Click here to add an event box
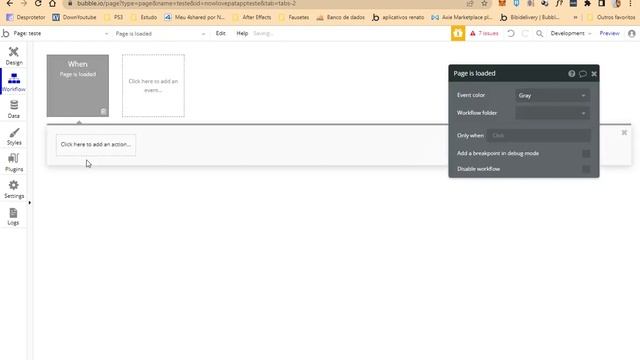 pyautogui.click(x=153, y=86)
